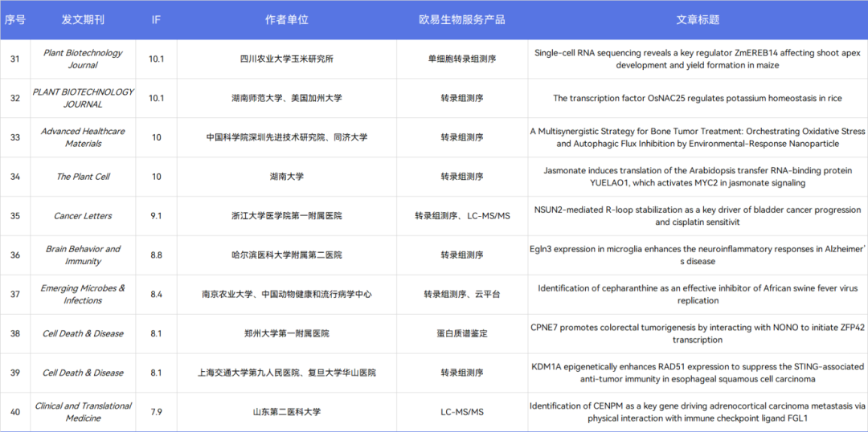Click CPNE7 colorectal tumorigenesis title
868x432 pixels.
(x=698, y=333)
